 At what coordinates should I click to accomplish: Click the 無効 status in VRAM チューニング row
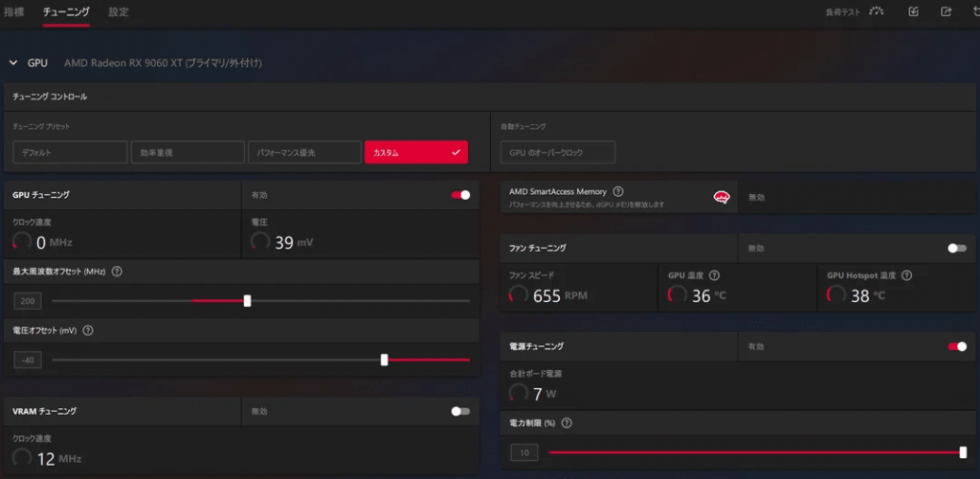[259, 411]
